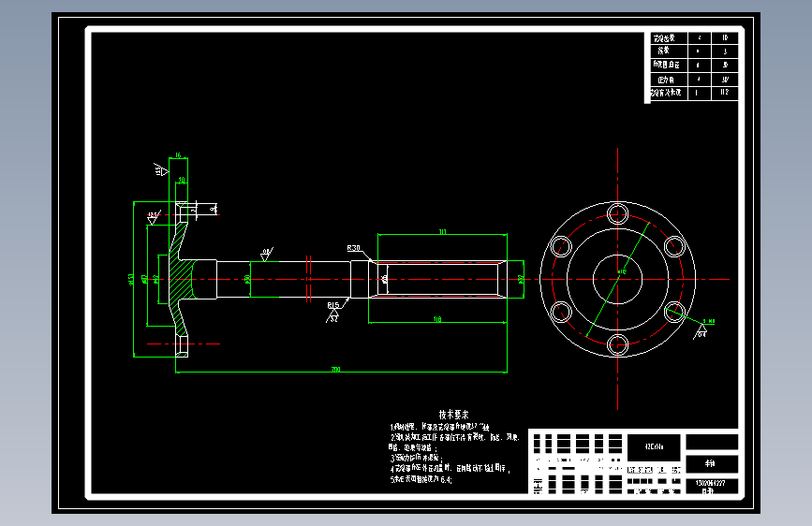812x526 pixels.
Task: Click the bottom bolt hole on flange view
Action: pyautogui.click(x=617, y=344)
